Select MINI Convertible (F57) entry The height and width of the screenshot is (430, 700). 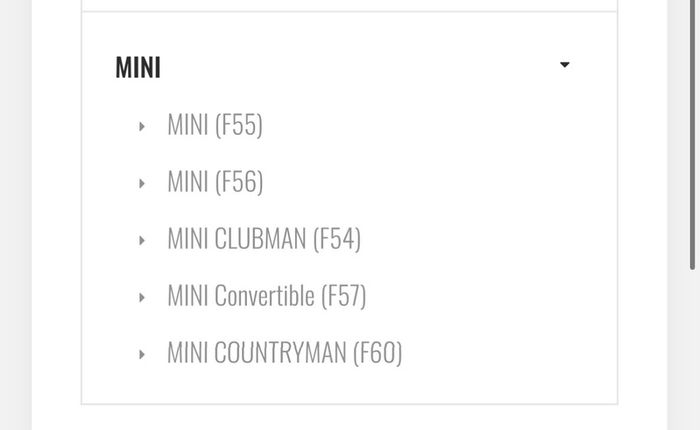coord(267,296)
